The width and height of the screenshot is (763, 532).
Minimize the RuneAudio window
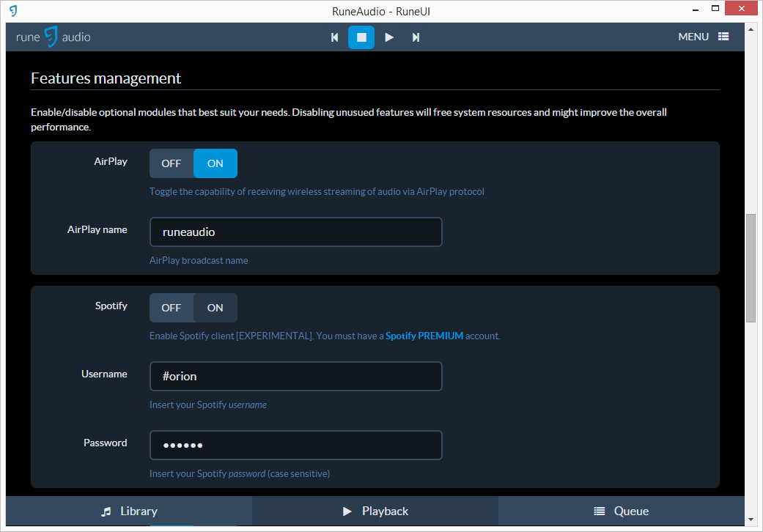(696, 10)
